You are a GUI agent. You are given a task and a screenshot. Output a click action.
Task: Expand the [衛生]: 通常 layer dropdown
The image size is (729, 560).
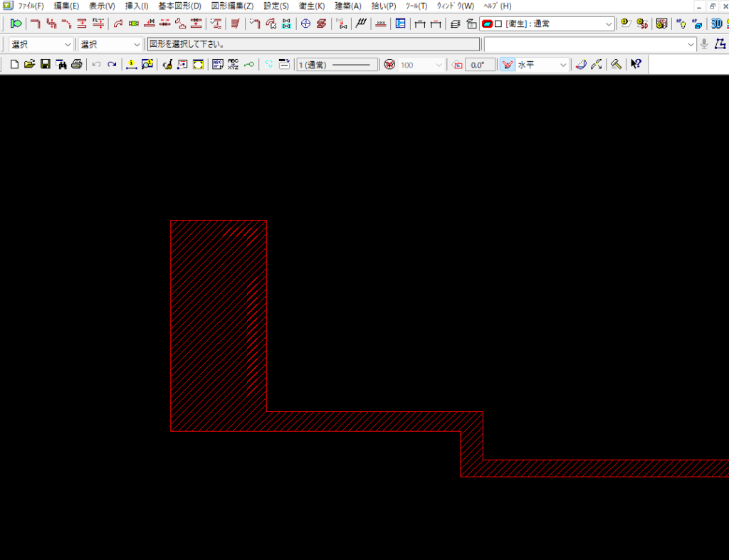pyautogui.click(x=609, y=23)
